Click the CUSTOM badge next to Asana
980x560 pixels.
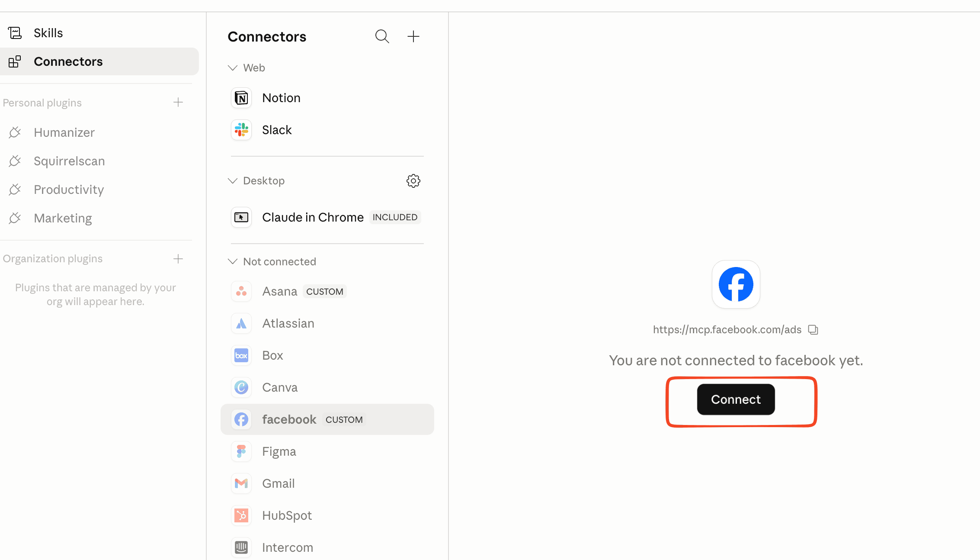click(325, 292)
